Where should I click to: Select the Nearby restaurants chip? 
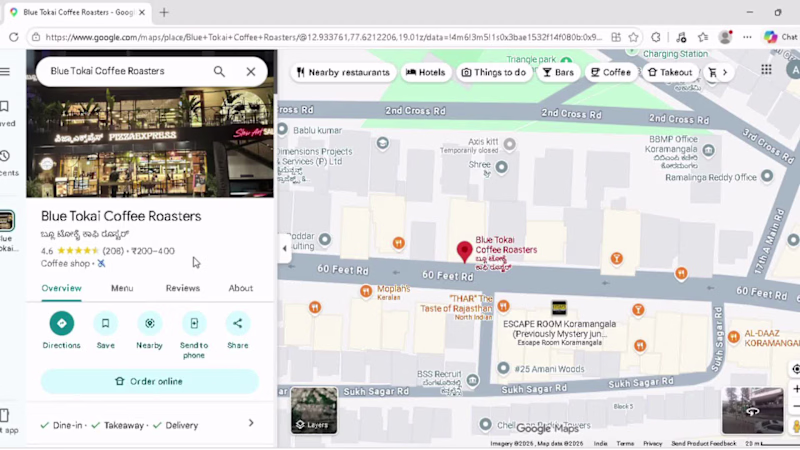click(343, 72)
